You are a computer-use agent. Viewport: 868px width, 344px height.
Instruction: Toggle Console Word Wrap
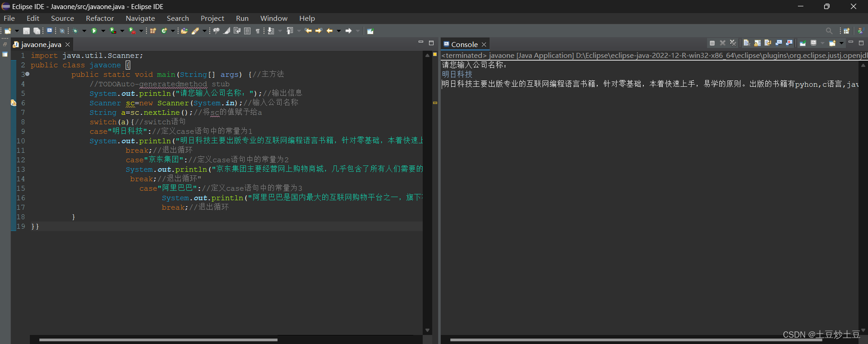coord(768,43)
